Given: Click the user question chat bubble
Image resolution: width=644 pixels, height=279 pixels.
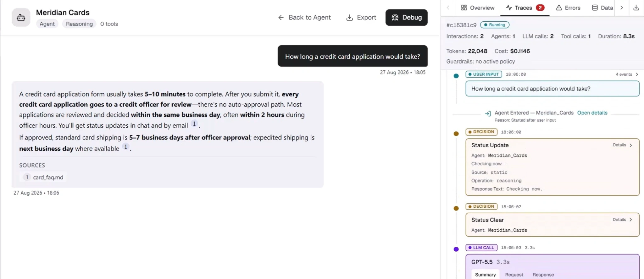Looking at the screenshot, I should tap(353, 56).
